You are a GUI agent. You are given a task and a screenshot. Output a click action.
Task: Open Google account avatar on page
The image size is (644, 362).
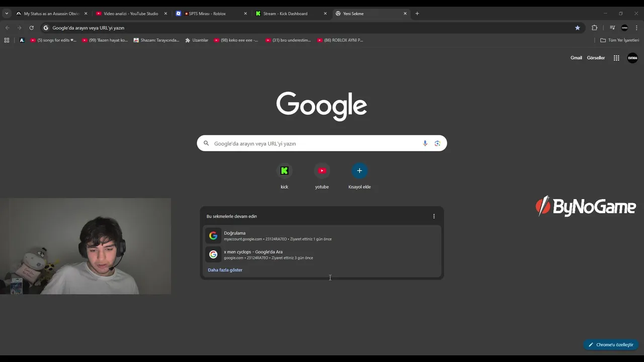tap(632, 58)
